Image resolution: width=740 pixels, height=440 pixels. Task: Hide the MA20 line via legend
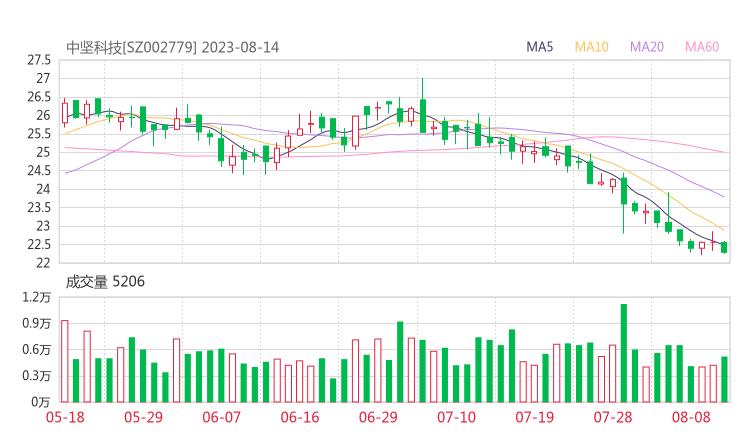[647, 47]
